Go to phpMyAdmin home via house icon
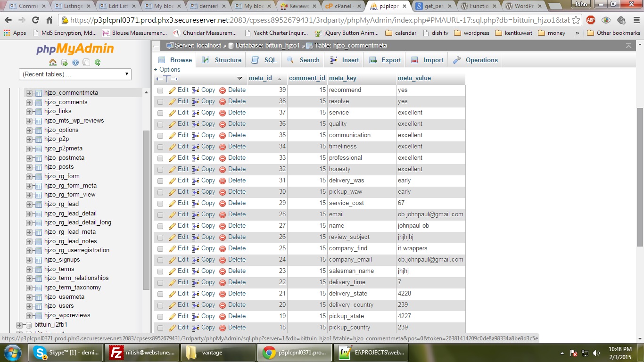The image size is (644, 362). tap(53, 62)
